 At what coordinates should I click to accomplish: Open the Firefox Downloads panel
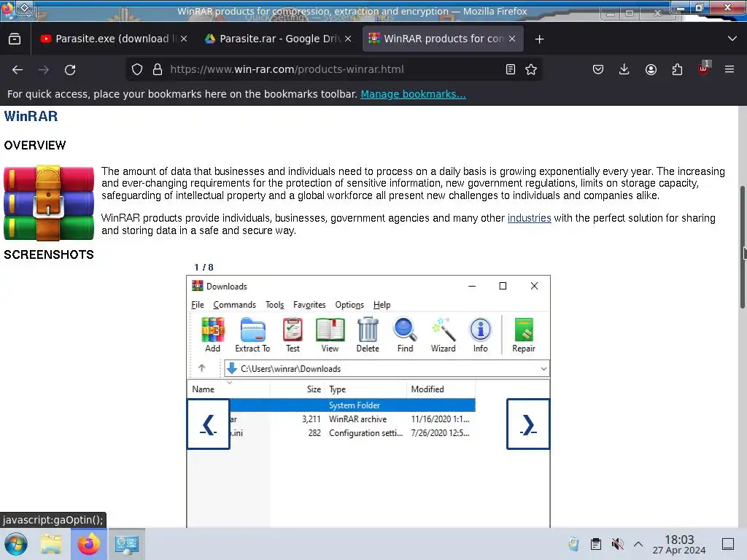pyautogui.click(x=624, y=69)
